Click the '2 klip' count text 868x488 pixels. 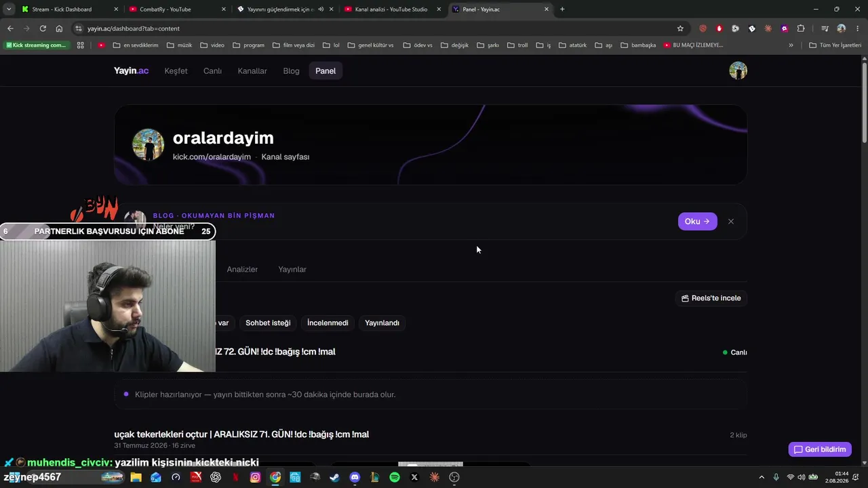738,435
